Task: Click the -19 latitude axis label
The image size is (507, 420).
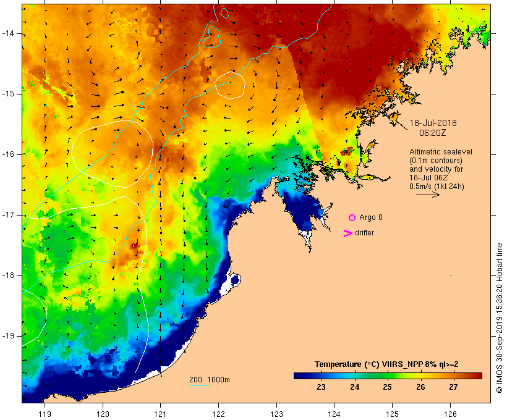Action: (8, 336)
